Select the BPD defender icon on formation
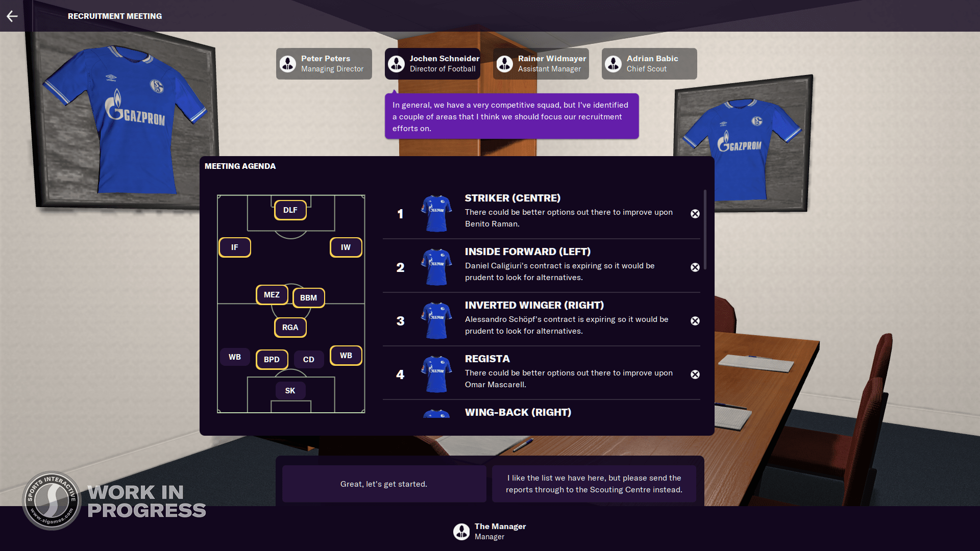This screenshot has height=551, width=980. point(272,358)
